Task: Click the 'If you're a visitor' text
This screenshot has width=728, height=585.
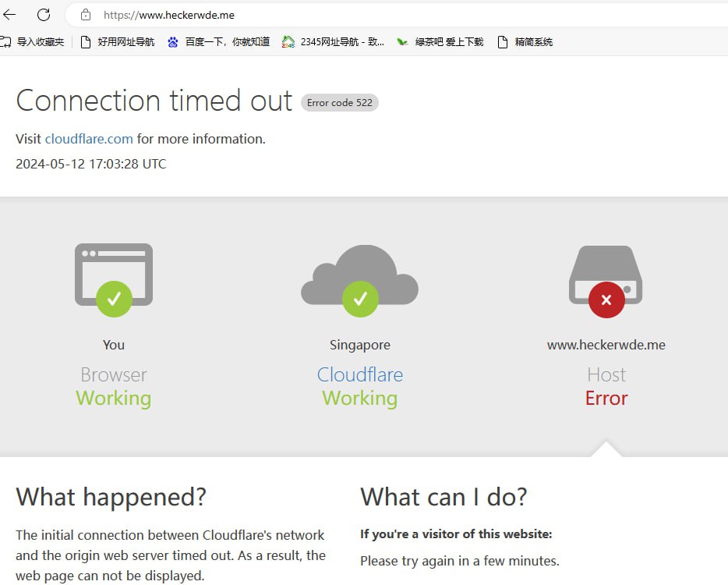Action: (456, 534)
